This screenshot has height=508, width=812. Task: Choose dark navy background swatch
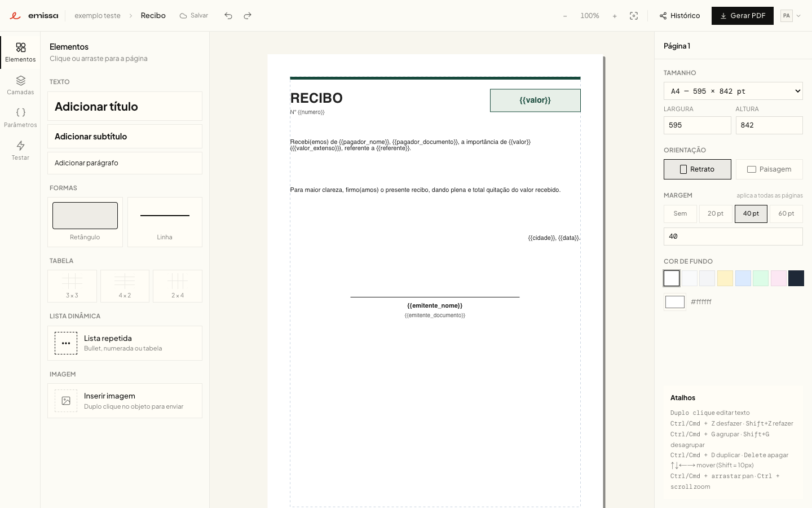[796, 278]
